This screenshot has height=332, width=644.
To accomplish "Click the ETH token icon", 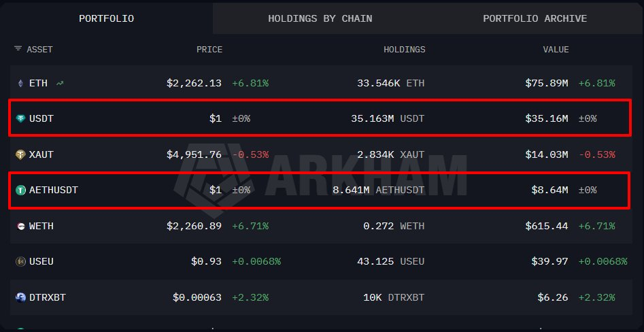I will tap(20, 84).
